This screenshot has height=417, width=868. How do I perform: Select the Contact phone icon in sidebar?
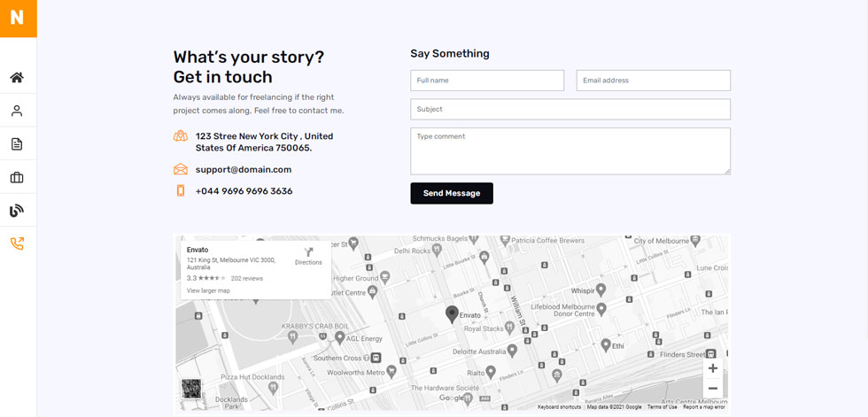tap(17, 243)
